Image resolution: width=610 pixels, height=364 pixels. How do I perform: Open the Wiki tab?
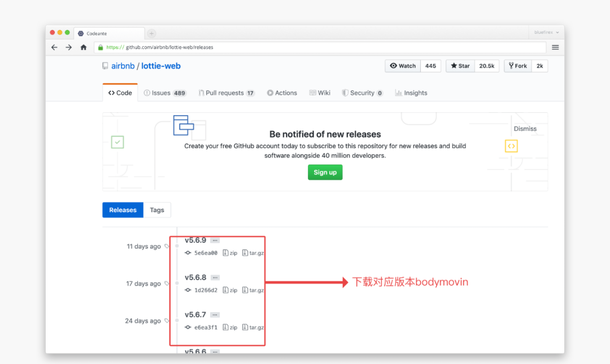click(320, 93)
